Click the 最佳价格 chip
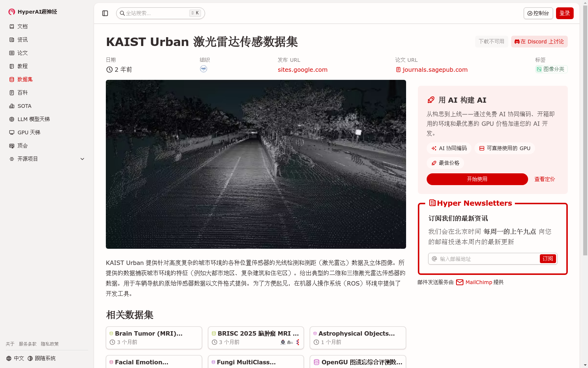This screenshot has height=368, width=588. tap(445, 163)
